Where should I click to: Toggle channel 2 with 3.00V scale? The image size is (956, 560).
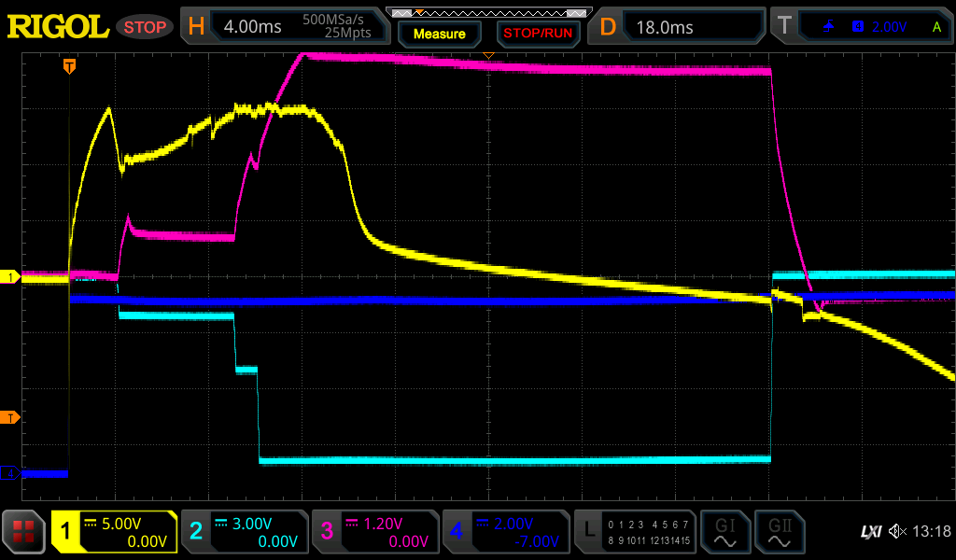[x=245, y=533]
